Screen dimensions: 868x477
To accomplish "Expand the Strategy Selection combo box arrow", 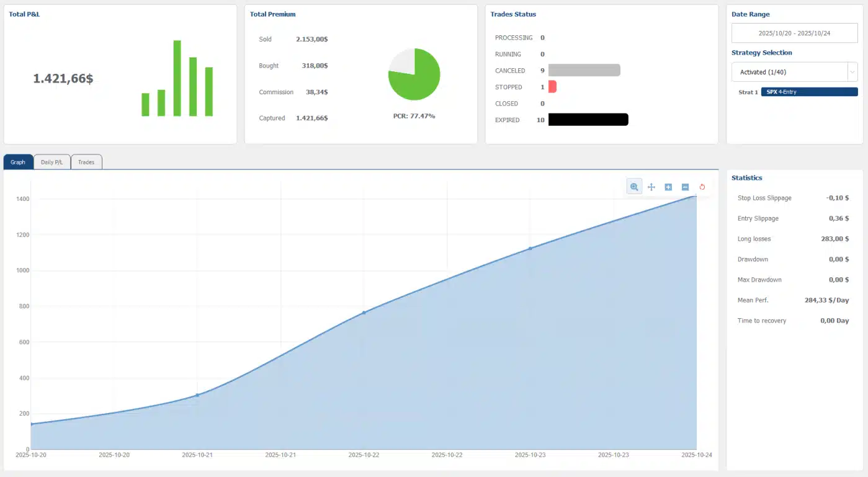I will point(852,71).
